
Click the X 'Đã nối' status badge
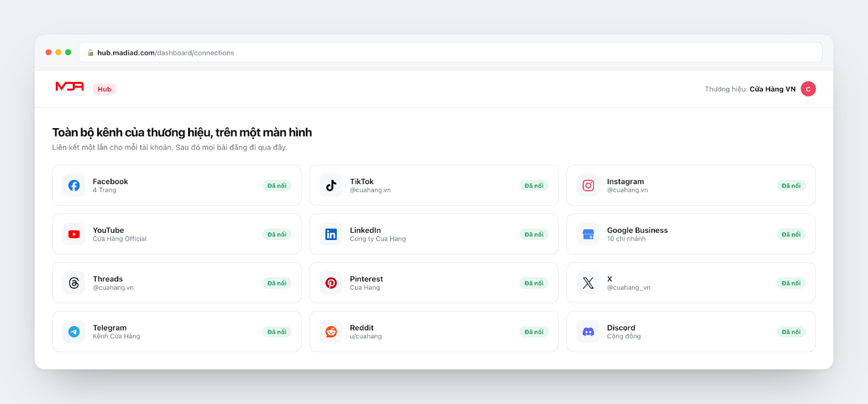pyautogui.click(x=791, y=283)
